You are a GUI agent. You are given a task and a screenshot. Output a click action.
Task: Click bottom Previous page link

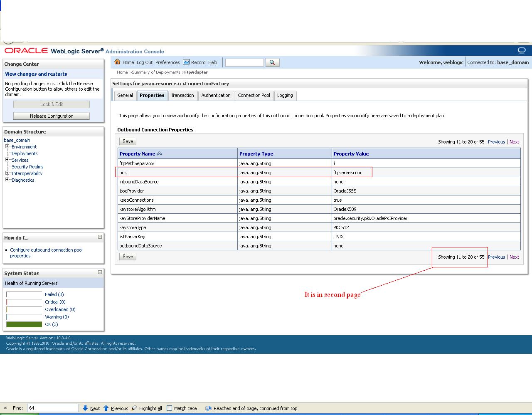pos(496,257)
